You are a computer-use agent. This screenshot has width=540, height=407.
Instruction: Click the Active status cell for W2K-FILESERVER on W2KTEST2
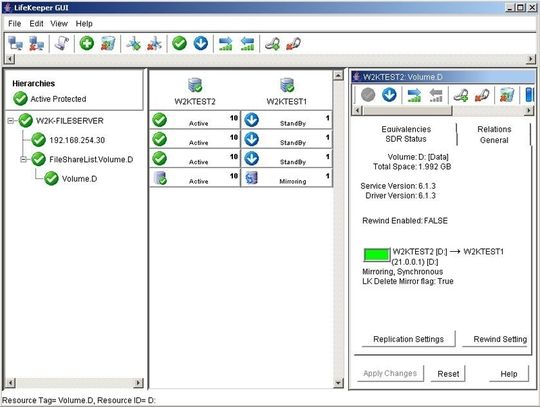tap(195, 120)
